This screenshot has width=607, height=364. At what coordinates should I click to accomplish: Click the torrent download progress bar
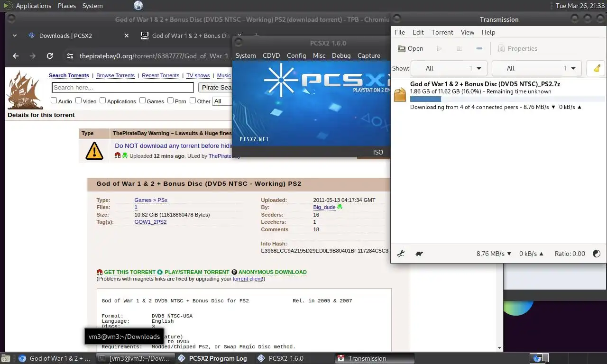(506, 99)
